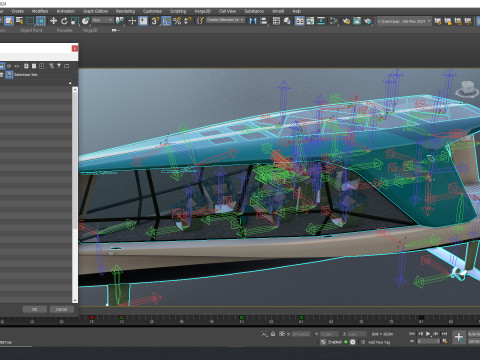Viewport: 480px width, 360px height.
Task: Toggle Window/Crossing selection mode
Action: (41, 21)
